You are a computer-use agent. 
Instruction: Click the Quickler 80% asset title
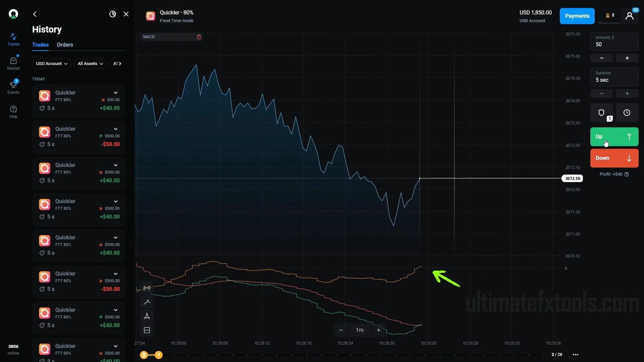(x=176, y=13)
